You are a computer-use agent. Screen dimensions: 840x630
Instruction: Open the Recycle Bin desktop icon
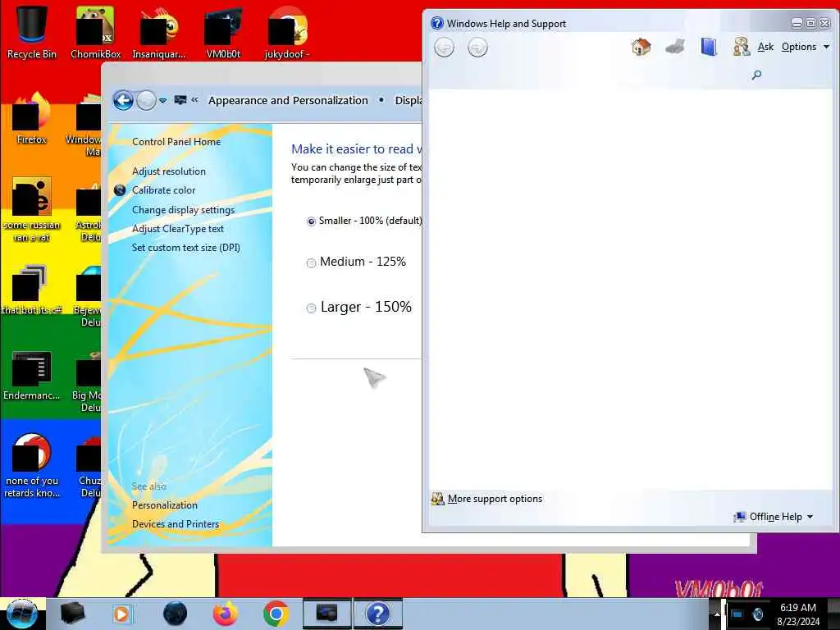[x=32, y=31]
